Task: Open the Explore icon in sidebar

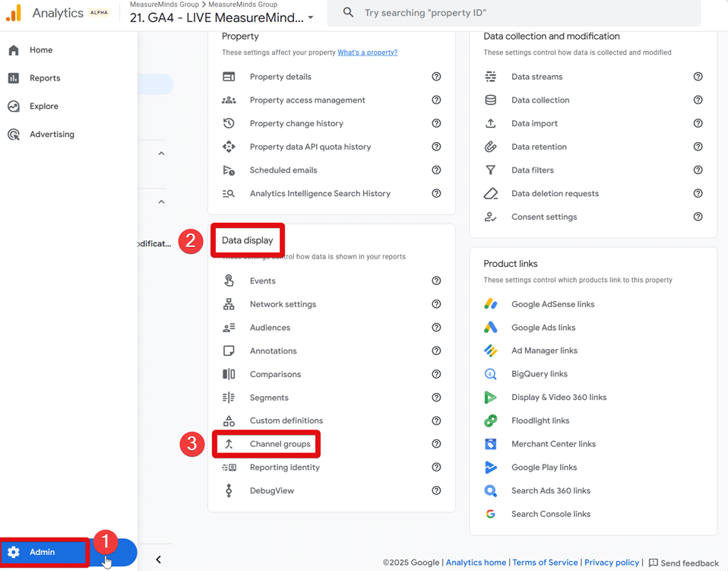Action: tap(14, 106)
